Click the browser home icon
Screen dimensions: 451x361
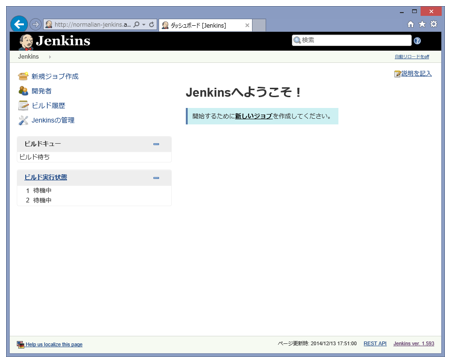coord(411,24)
